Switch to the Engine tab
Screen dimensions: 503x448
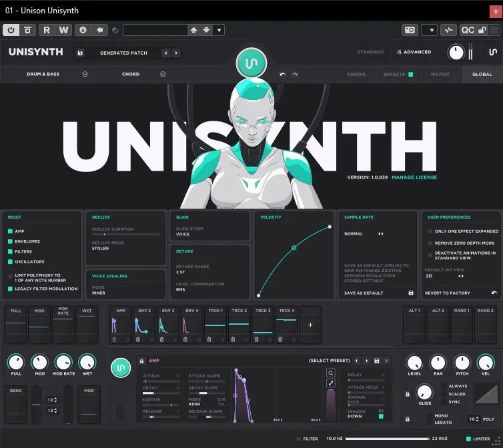click(x=356, y=75)
